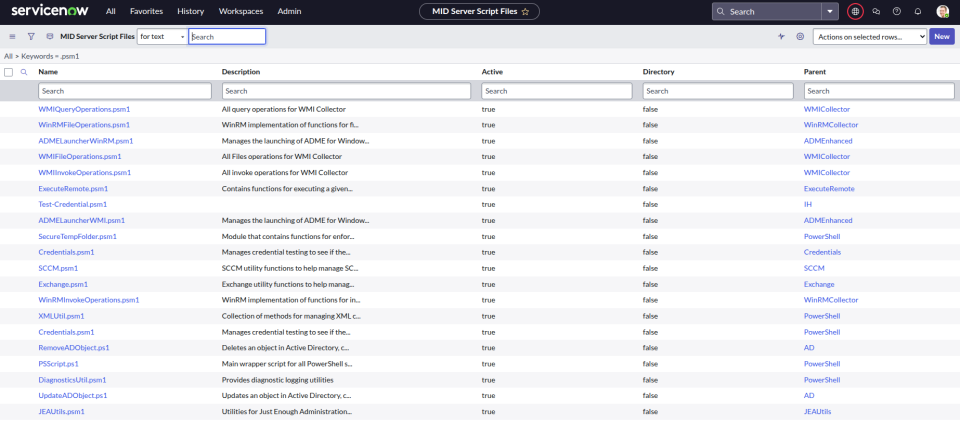Toggle the filter funnel icon
Image resolution: width=960 pixels, height=437 pixels.
coord(31,37)
